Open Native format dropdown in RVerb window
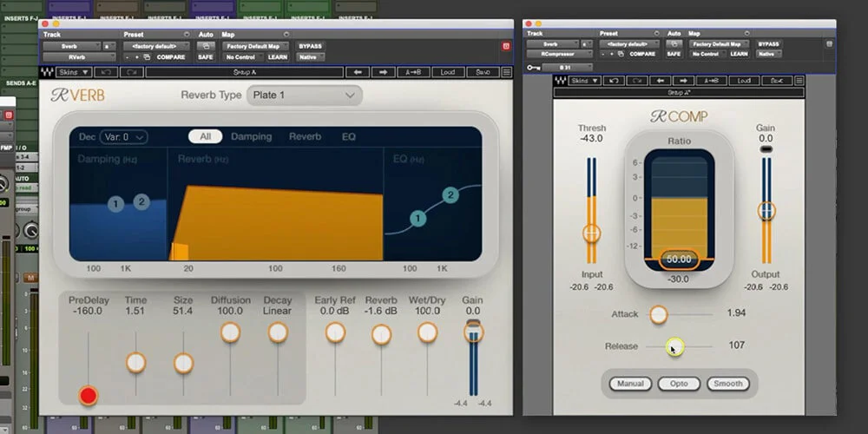The image size is (868, 434). tap(311, 57)
